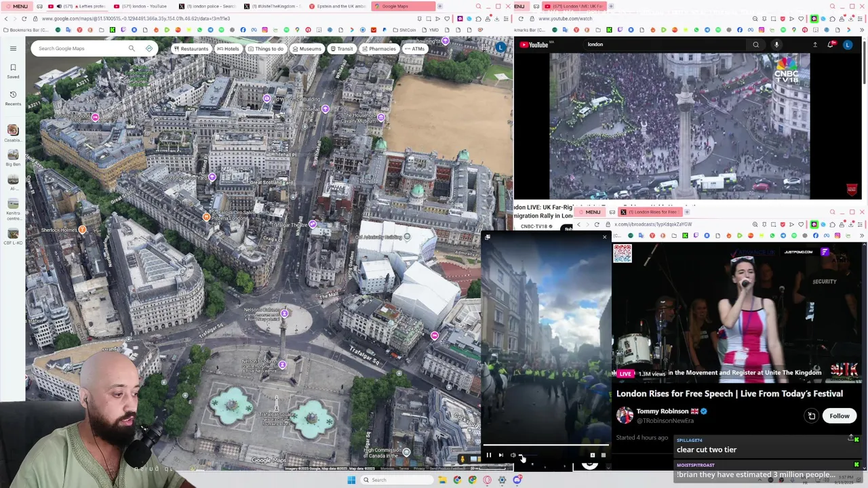Filter the map by Restaurants
868x488 pixels.
point(191,49)
